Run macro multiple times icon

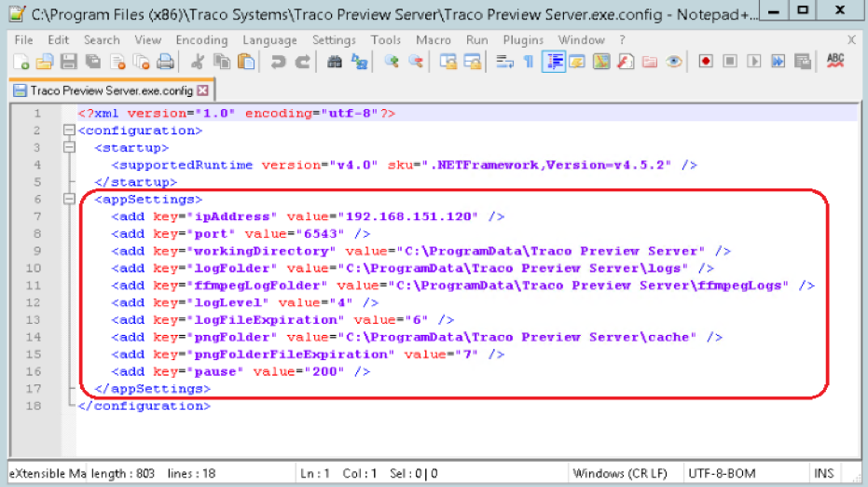coord(778,62)
